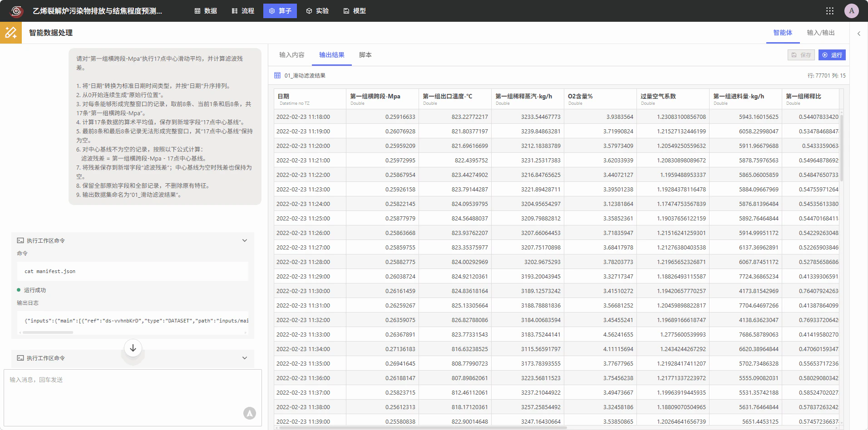868x430 pixels.
Task: Open the 模型 top menu
Action: click(x=355, y=11)
